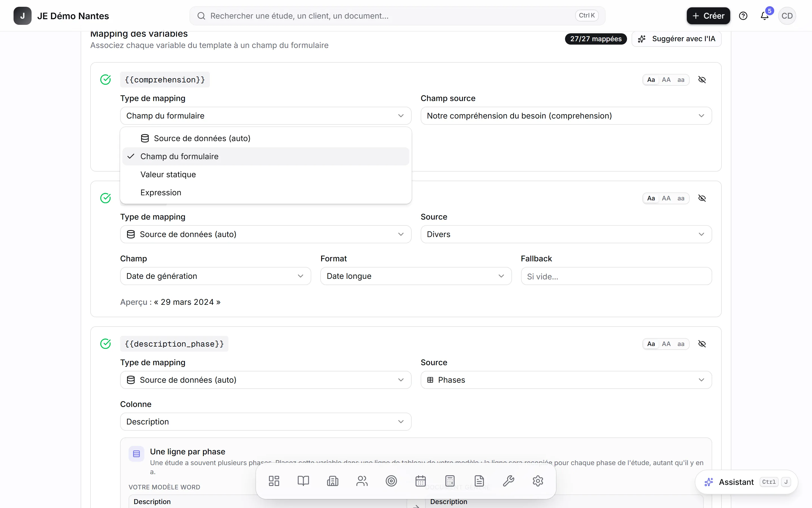812x508 pixels.
Task: Set lowercase aa case for {{comprehension}}
Action: point(681,80)
